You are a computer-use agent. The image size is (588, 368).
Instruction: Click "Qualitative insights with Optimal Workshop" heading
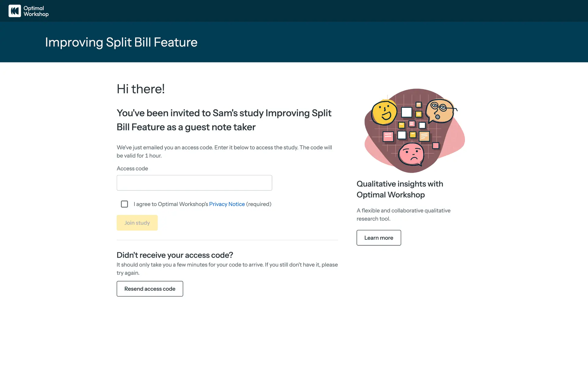400,189
